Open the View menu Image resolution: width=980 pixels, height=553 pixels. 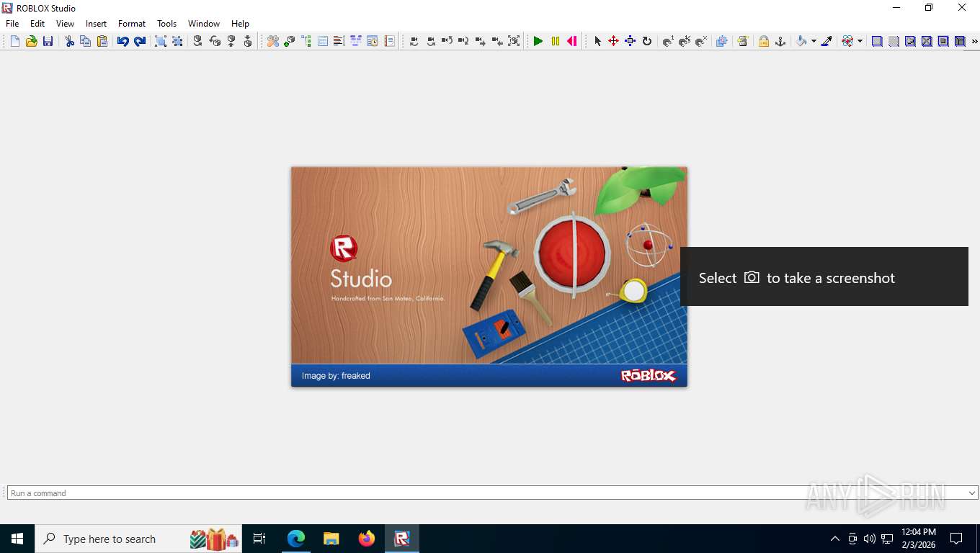click(x=65, y=24)
